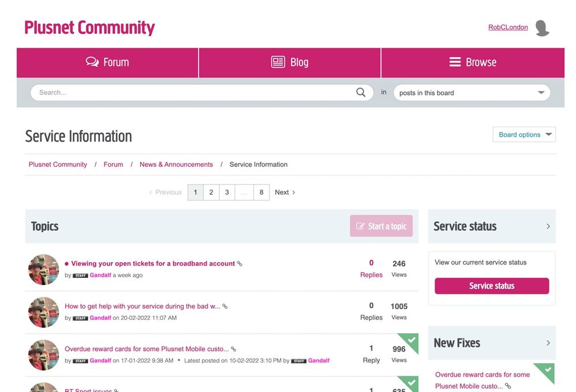Go to News & Announcements breadcrumb

coord(177,164)
